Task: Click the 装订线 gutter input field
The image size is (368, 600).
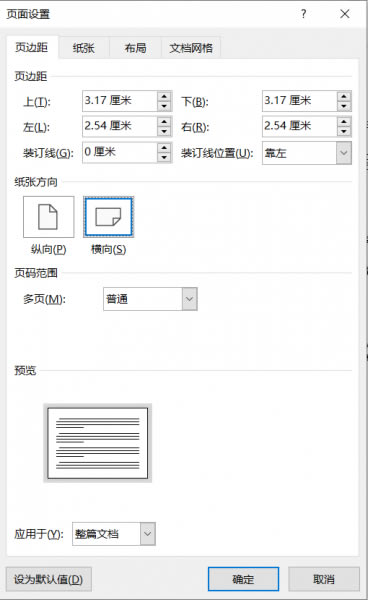Action: [x=120, y=152]
